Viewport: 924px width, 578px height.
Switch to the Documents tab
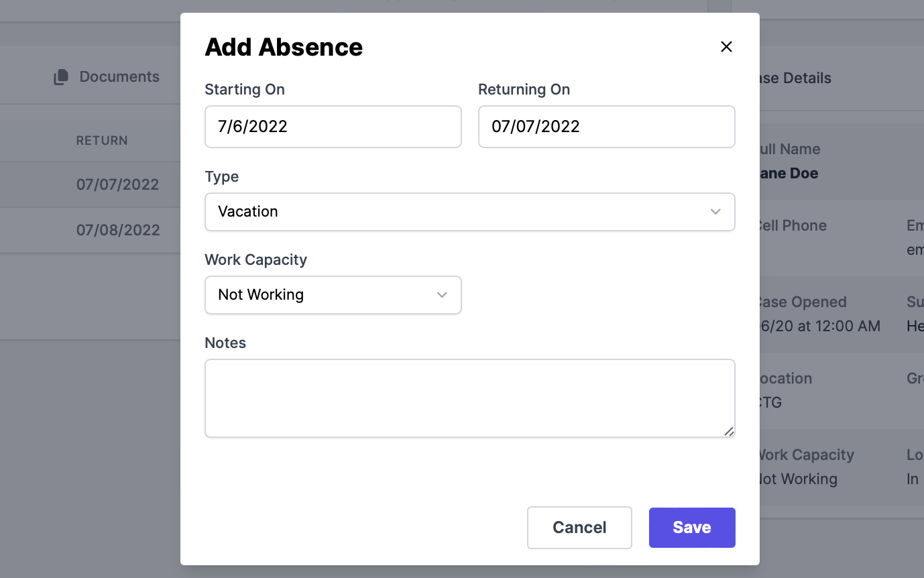coord(107,77)
